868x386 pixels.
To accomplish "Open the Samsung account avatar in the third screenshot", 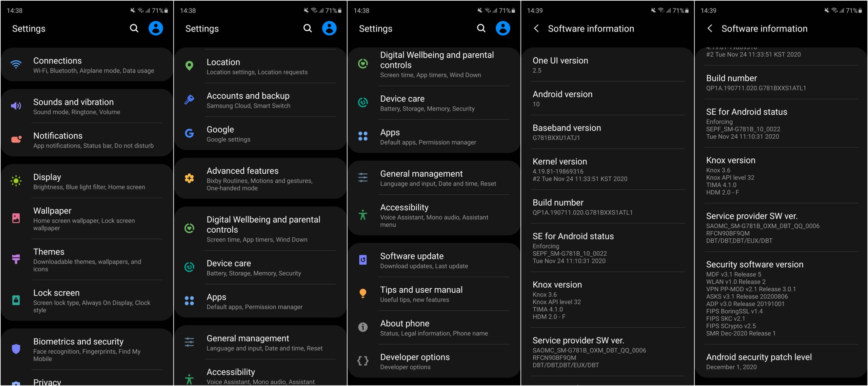I will [x=503, y=28].
